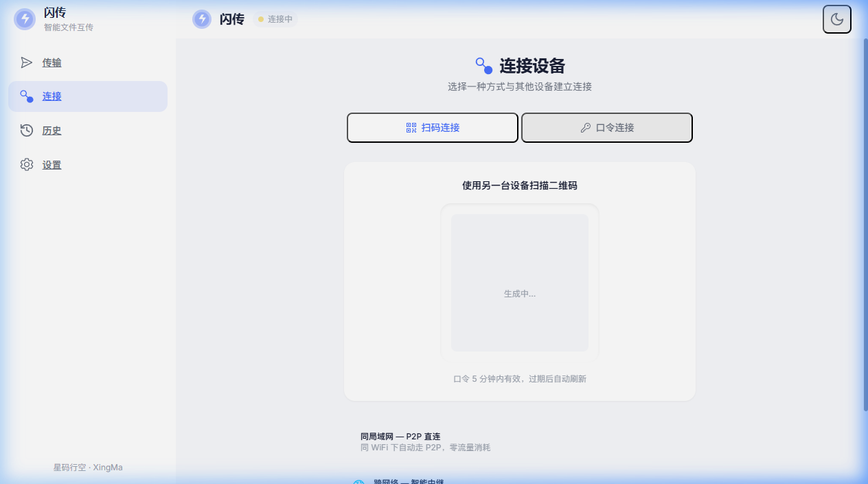The width and height of the screenshot is (868, 484).
Task: Click the lightning logo in the top bar
Action: pyautogui.click(x=202, y=19)
